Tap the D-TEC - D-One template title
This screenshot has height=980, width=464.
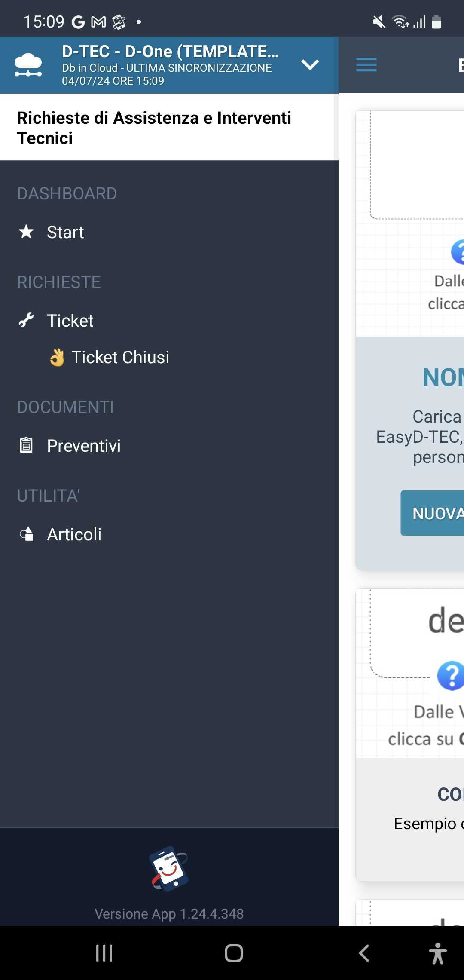(171, 52)
